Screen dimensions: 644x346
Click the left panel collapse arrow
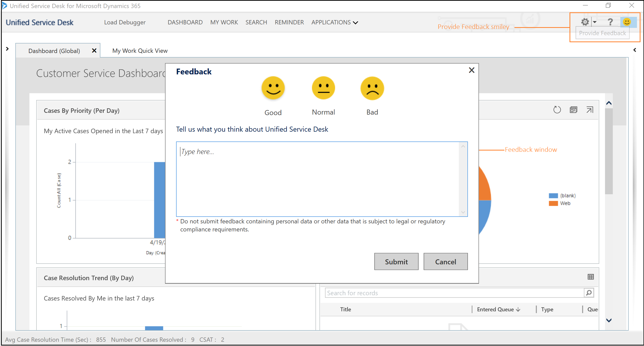7,50
